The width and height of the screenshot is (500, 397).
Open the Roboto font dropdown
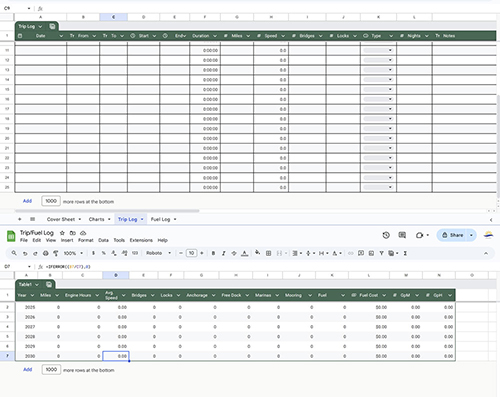coord(158,253)
